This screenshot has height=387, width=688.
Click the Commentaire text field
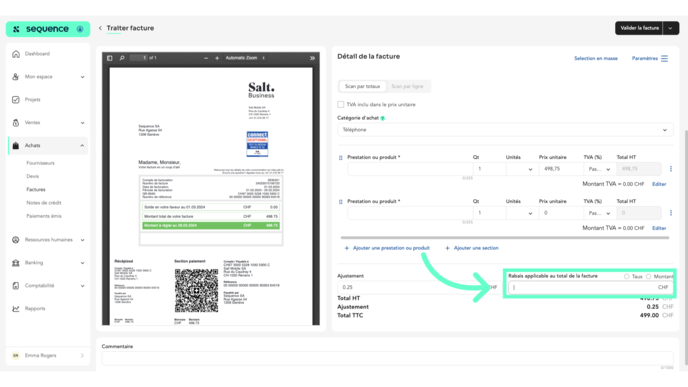(387, 358)
